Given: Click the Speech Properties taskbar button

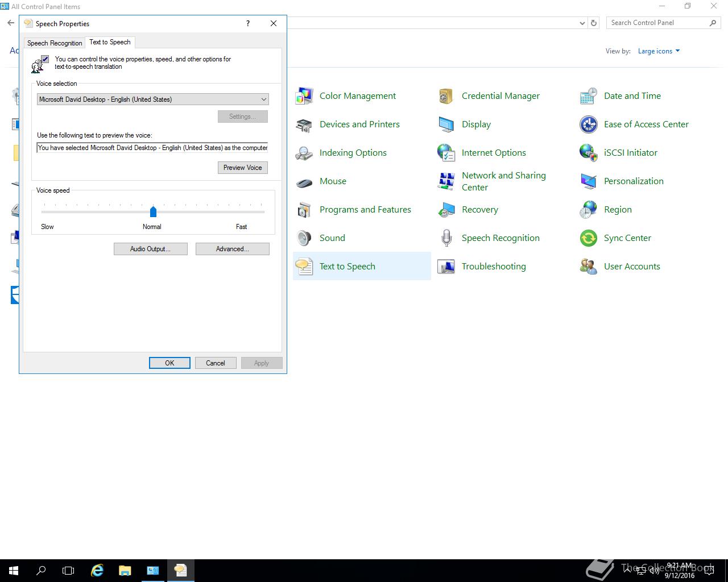Looking at the screenshot, I should [x=181, y=570].
